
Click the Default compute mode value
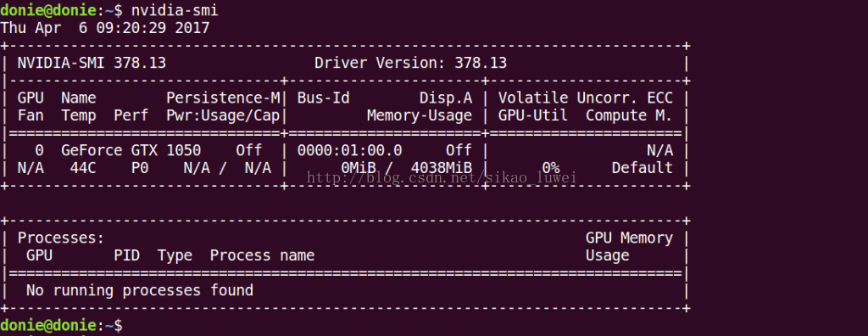click(x=643, y=168)
